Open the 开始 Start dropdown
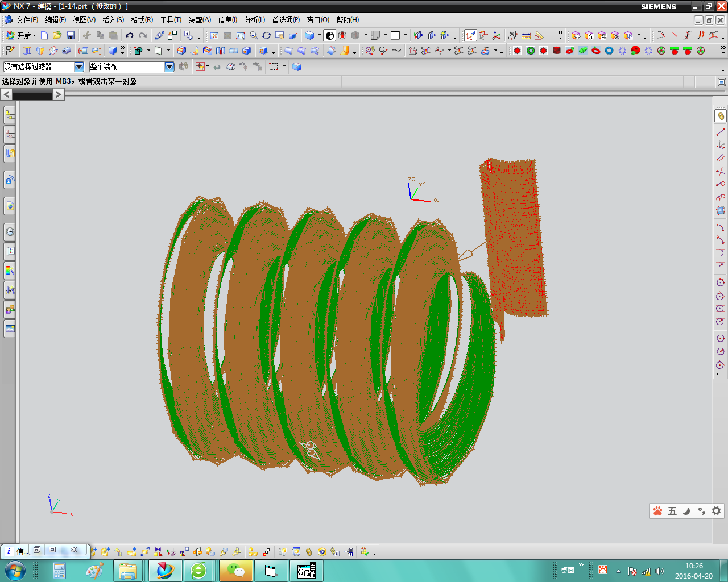The height and width of the screenshot is (582, 728). pyautogui.click(x=21, y=35)
